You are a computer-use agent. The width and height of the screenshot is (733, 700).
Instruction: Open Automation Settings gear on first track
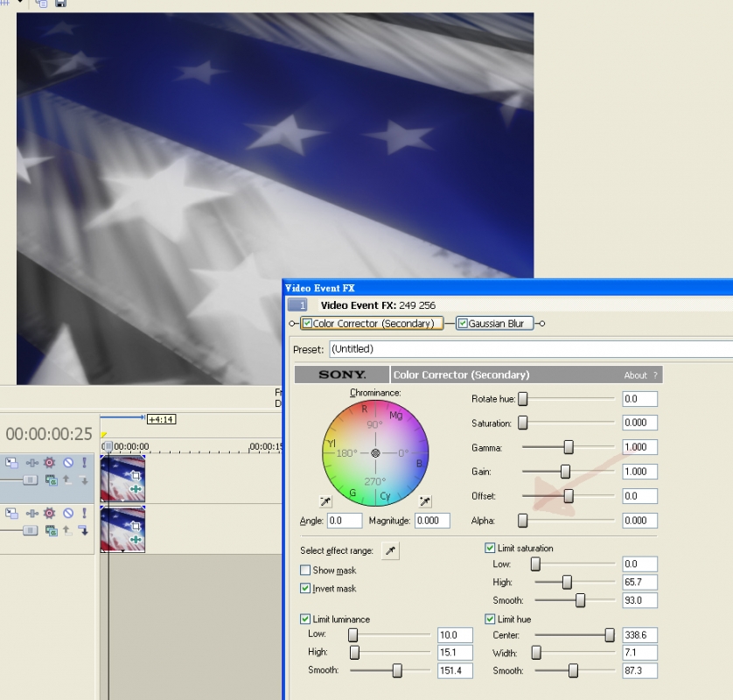49,463
